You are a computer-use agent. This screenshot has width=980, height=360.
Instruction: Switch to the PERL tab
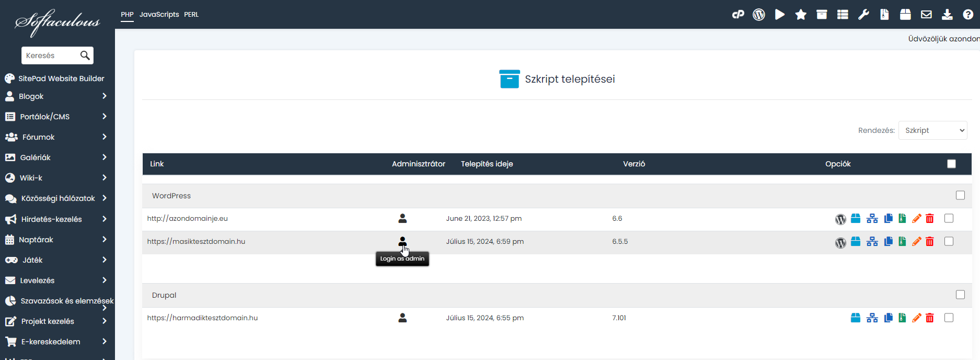pyautogui.click(x=191, y=15)
